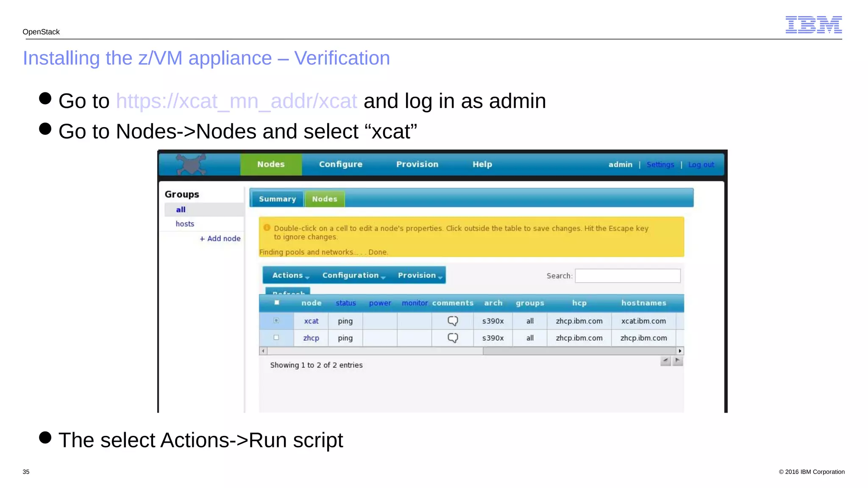The height and width of the screenshot is (488, 868).
Task: Open the zhcp node link
Action: pos(311,338)
